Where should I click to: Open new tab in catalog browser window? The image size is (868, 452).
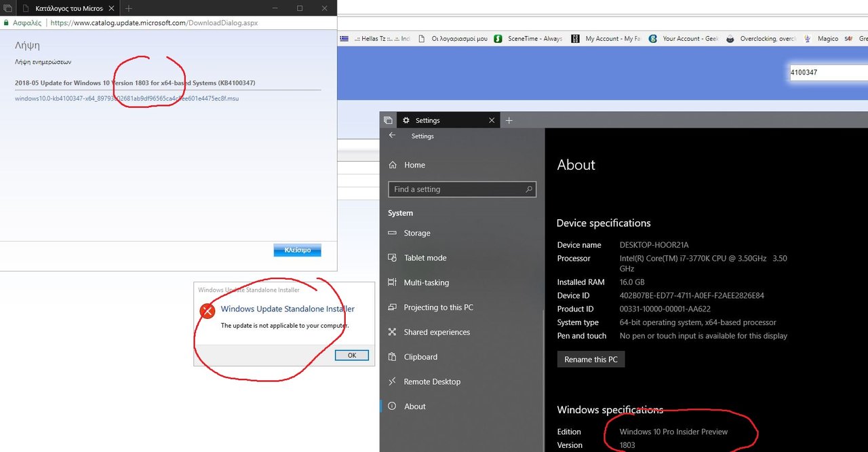coord(129,8)
